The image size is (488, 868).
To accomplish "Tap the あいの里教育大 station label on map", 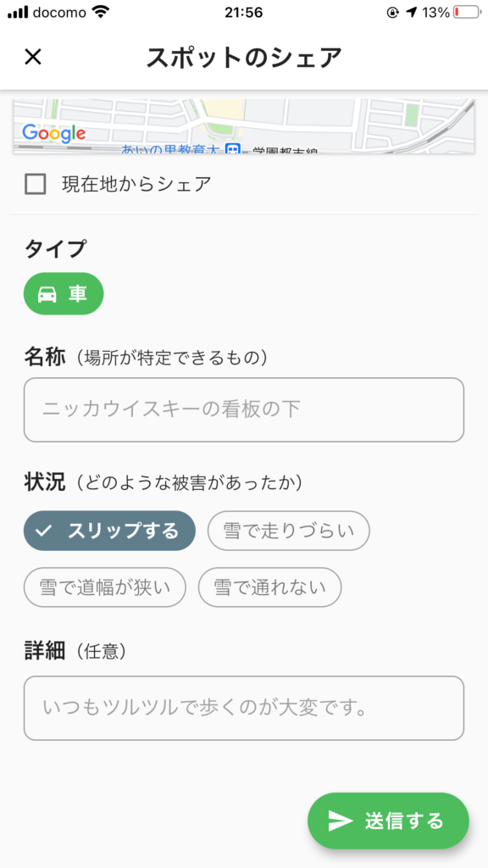I will coord(173,149).
